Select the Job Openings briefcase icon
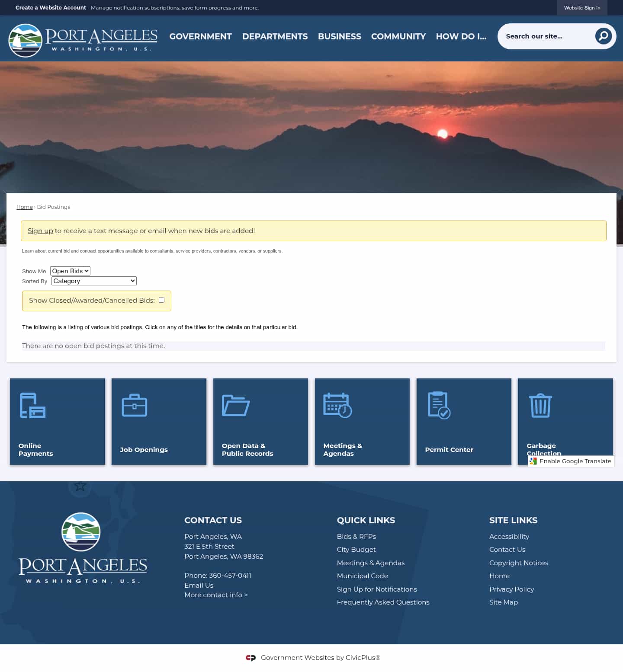 [x=134, y=406]
